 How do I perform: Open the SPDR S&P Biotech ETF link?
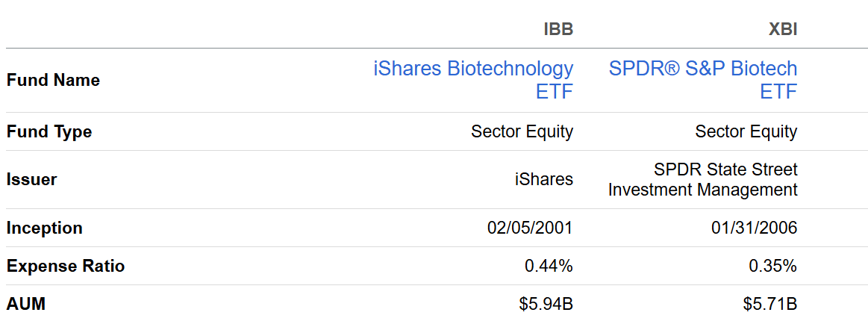point(703,80)
